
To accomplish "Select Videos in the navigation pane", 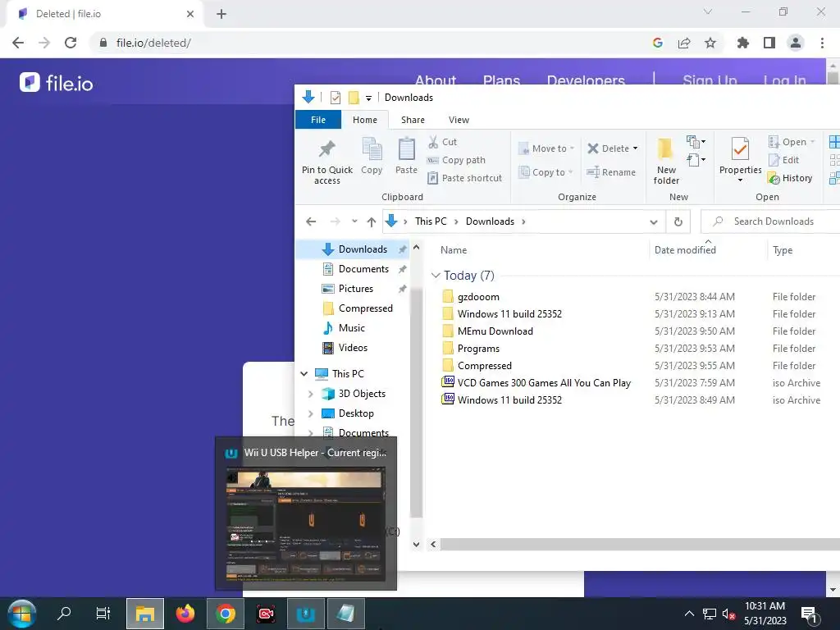I will [x=345, y=348].
